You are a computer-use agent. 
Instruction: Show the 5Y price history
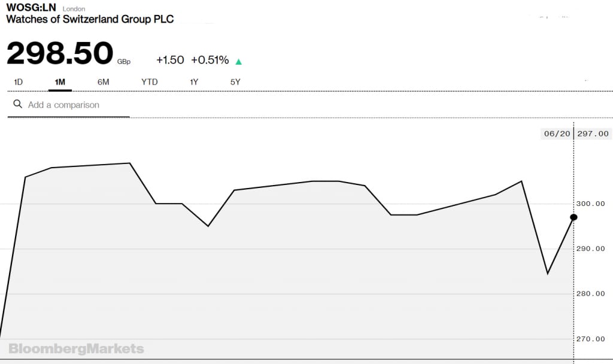(x=235, y=81)
